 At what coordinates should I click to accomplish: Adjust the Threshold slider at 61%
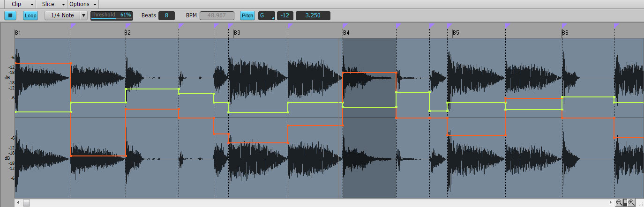112,15
